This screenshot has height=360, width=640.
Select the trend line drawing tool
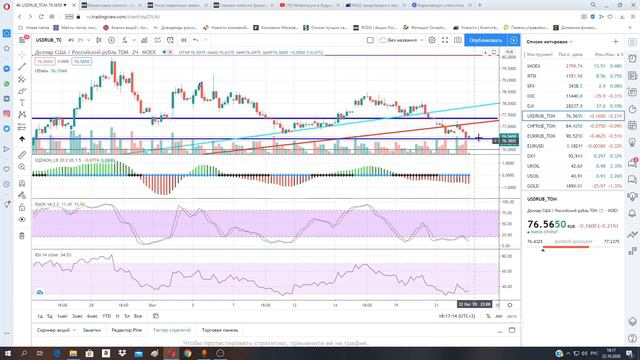22,67
